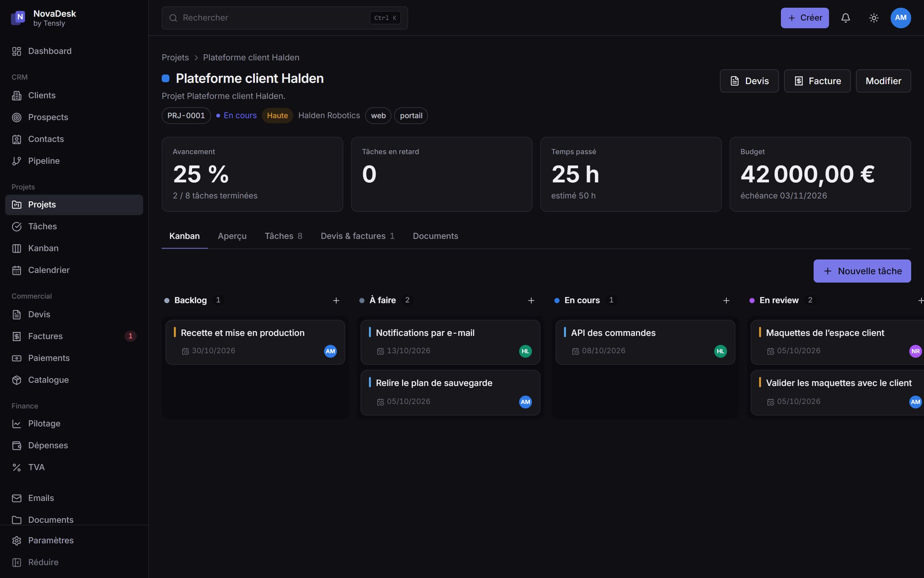Open the Relire le plan de sauvegarde card
The height and width of the screenshot is (578, 924).
pos(450,393)
